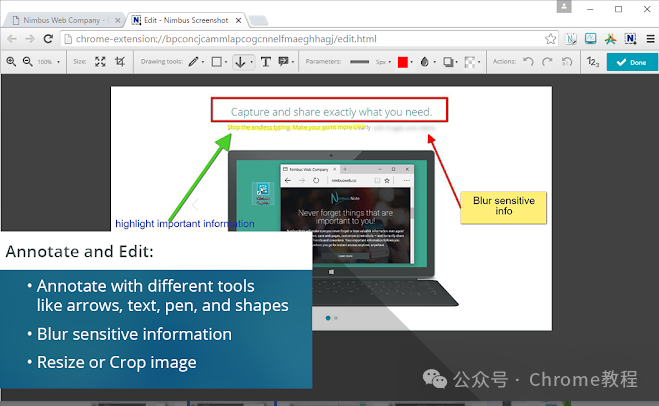Viewport: 659px width, 406px height.
Task: Select the blue highlight important information text
Action: click(x=185, y=224)
